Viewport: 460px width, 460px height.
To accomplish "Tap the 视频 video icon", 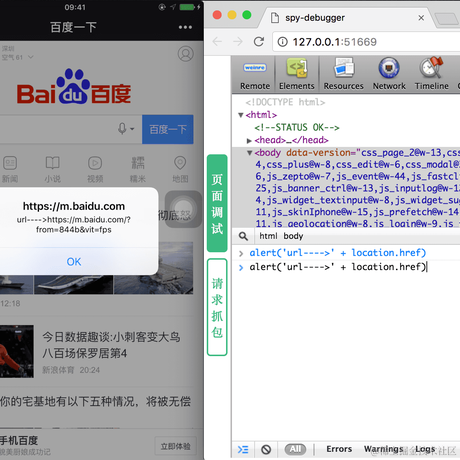I will (x=95, y=169).
